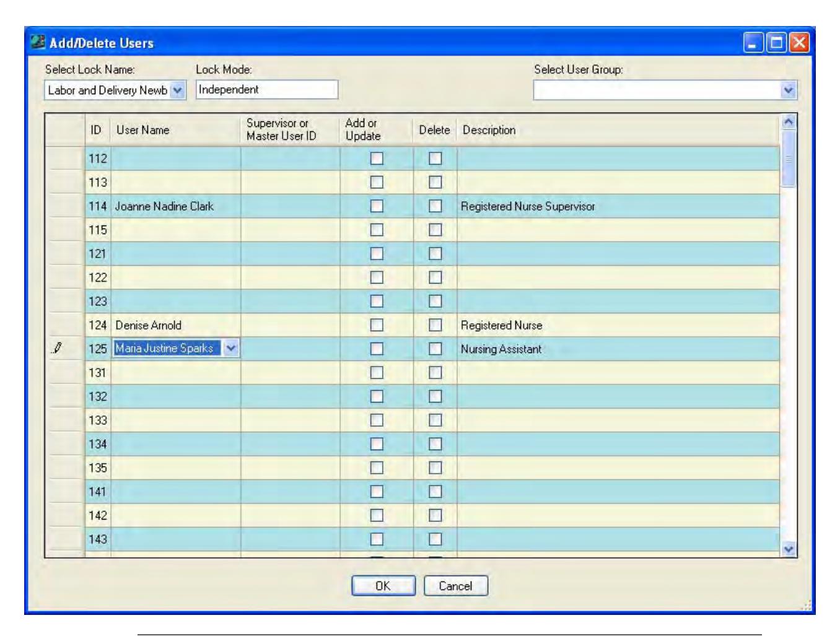Click the Lock Mode Independent field
The width and height of the screenshot is (840, 636).
tap(267, 90)
